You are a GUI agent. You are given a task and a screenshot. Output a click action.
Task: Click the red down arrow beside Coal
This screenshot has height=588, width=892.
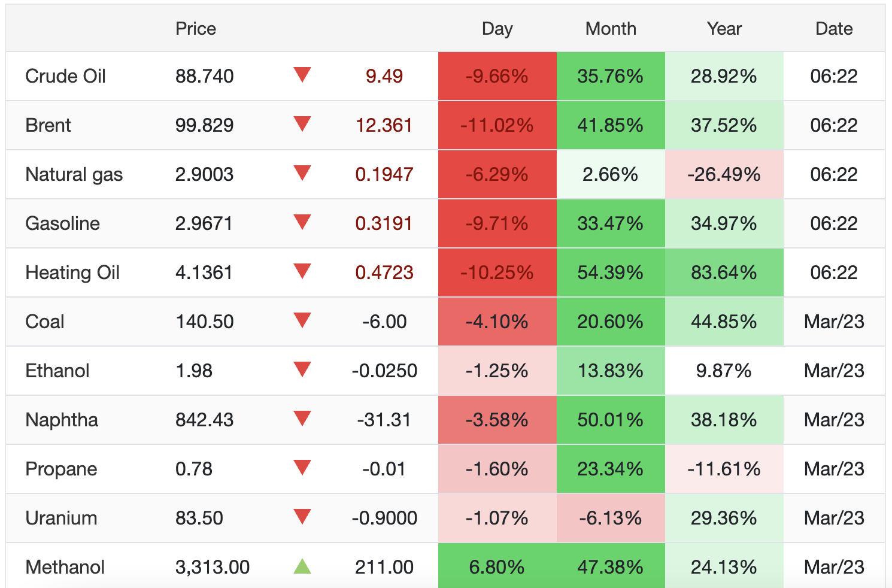tap(302, 320)
